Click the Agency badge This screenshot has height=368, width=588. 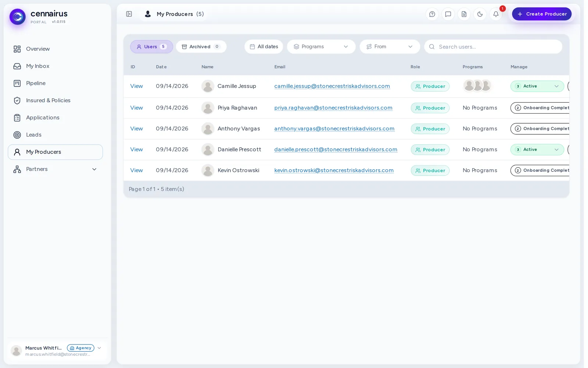point(80,348)
